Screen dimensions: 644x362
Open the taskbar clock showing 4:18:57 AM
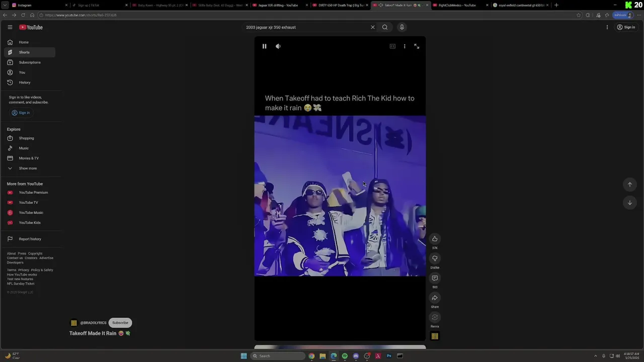pos(631,356)
